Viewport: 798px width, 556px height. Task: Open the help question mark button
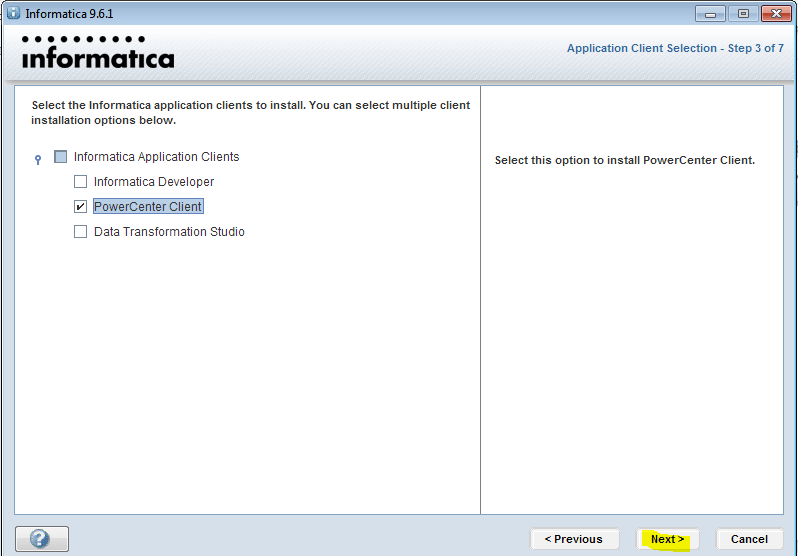point(42,538)
